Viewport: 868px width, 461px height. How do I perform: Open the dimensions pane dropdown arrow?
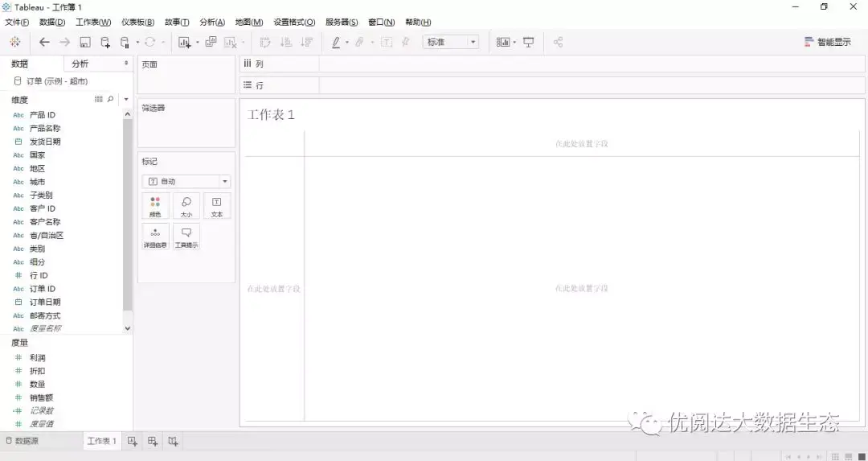pos(126,99)
